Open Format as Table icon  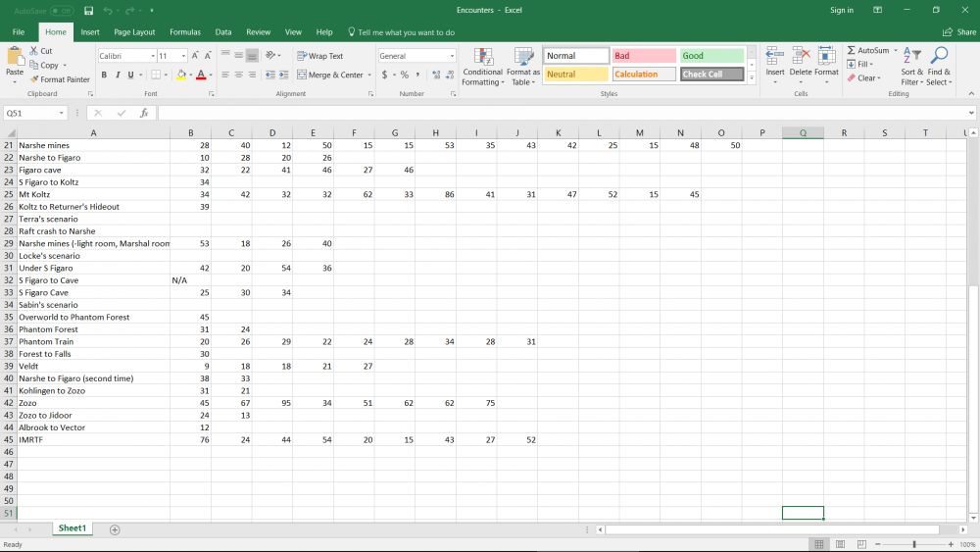(523, 56)
